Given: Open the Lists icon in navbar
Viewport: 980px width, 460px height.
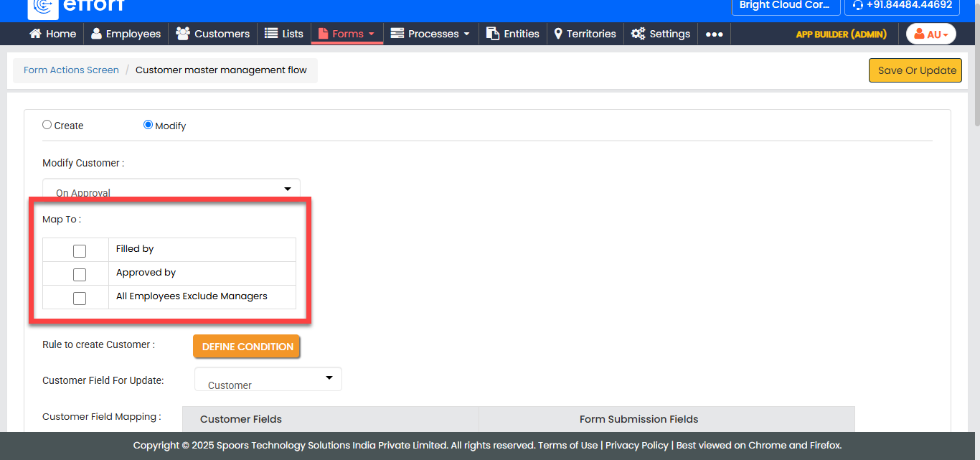Looking at the screenshot, I should coord(271,34).
